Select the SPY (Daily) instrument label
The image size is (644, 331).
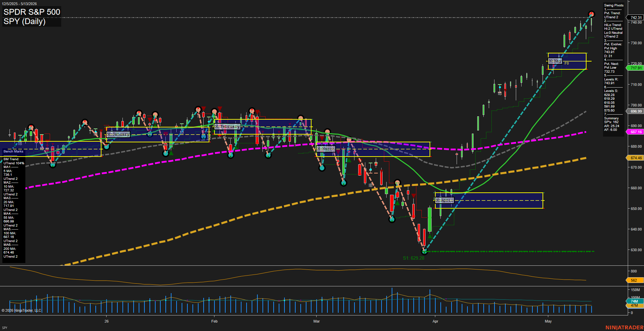[x=24, y=21]
